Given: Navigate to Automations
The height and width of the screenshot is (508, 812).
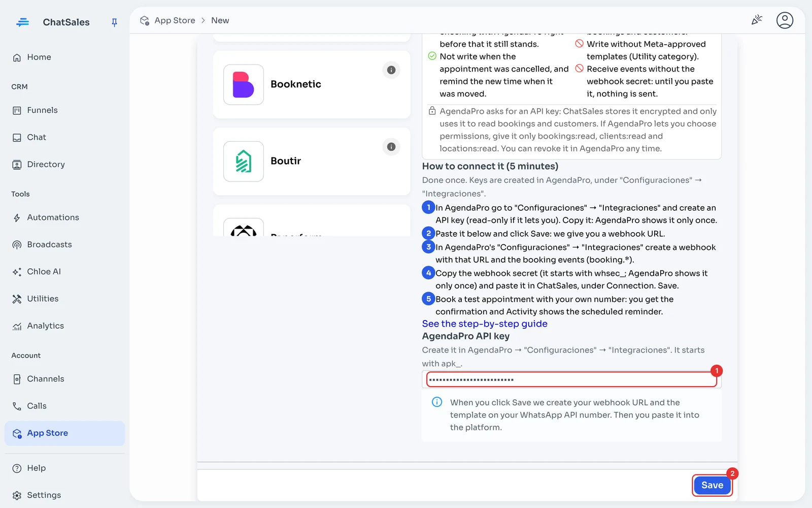Looking at the screenshot, I should [x=64, y=217].
